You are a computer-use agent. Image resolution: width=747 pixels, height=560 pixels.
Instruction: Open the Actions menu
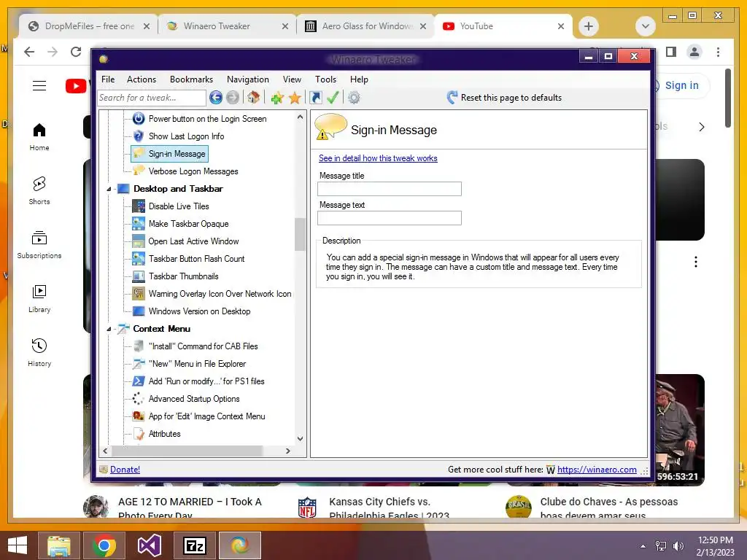tap(142, 79)
